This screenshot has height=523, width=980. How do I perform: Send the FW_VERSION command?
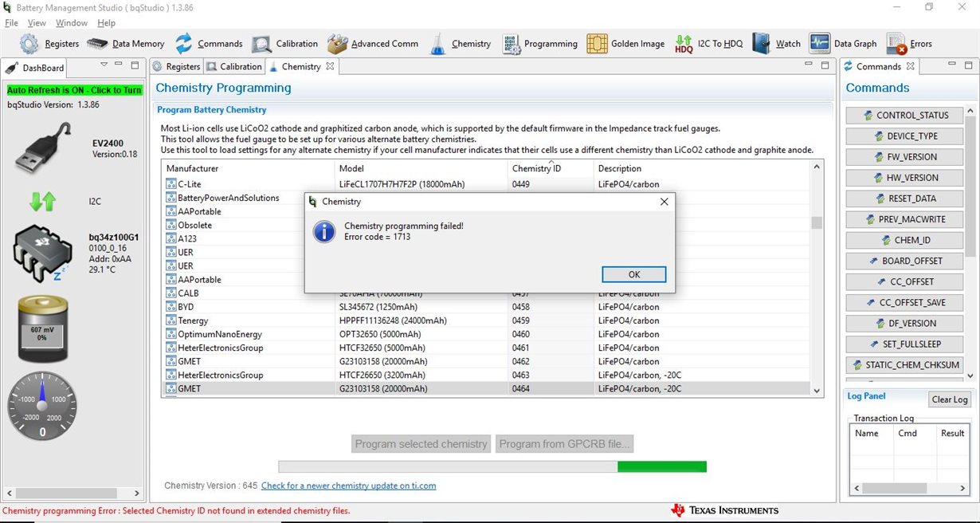[904, 157]
